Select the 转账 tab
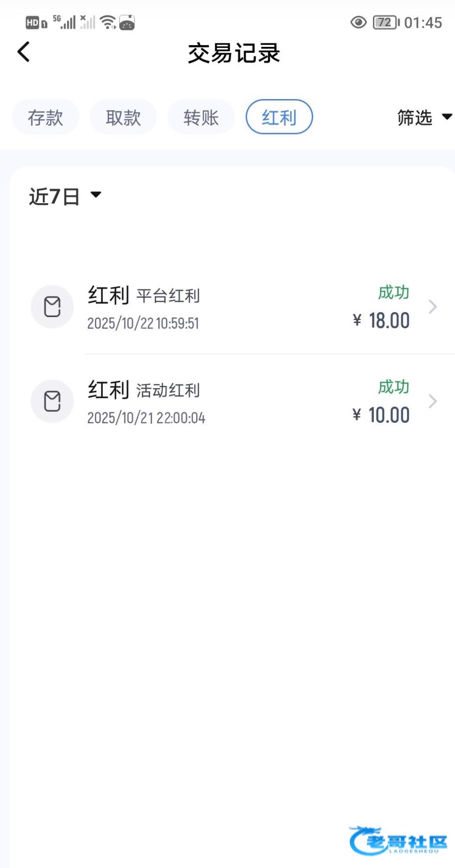The width and height of the screenshot is (455, 868). pyautogui.click(x=201, y=117)
